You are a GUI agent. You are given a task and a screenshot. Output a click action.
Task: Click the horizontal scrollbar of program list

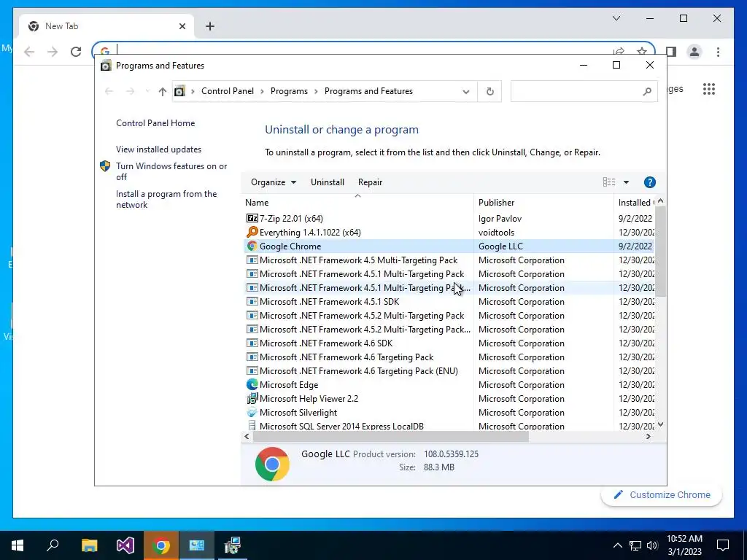391,436
